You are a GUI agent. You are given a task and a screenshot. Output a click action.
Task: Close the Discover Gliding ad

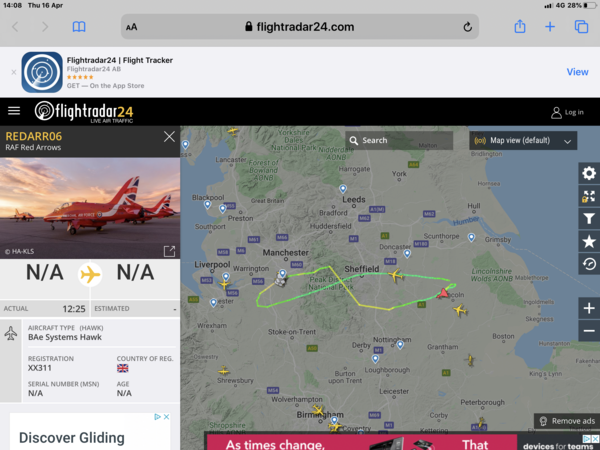[166, 417]
